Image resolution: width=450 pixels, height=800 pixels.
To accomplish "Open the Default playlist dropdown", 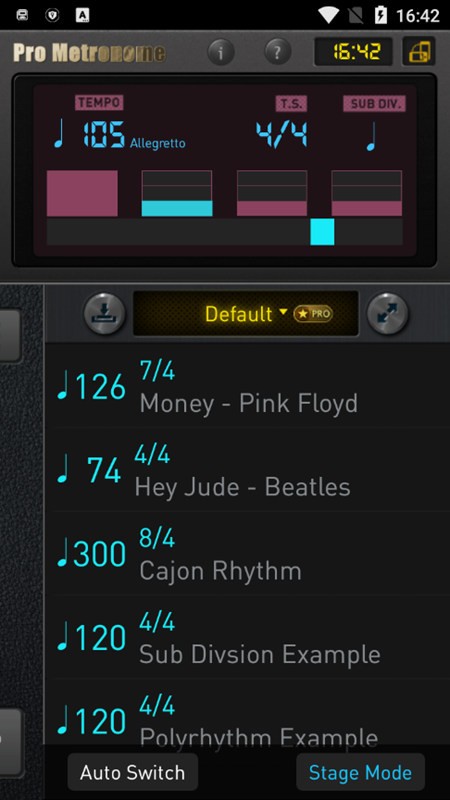I will pos(245,313).
